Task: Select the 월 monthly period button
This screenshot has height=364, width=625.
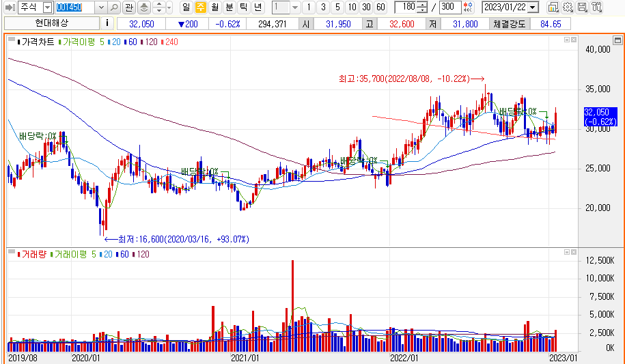Action: (215, 8)
